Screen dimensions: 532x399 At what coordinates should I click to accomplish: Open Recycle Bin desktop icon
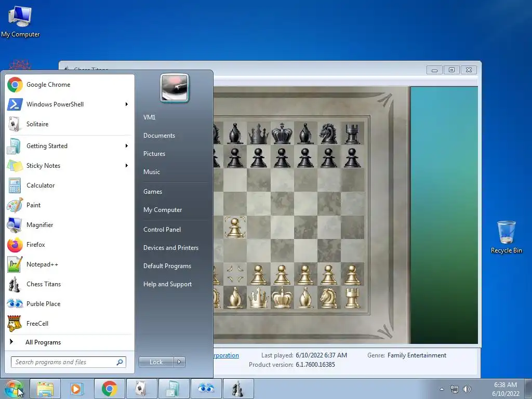[506, 237]
